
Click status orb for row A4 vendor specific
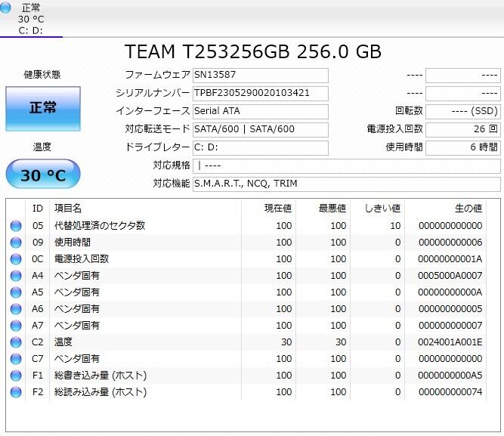16,276
